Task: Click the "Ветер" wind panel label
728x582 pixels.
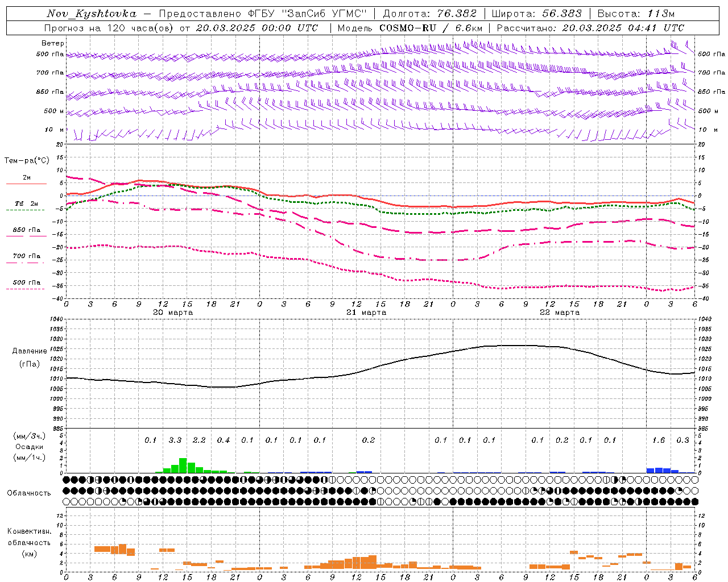Action: 53,43
